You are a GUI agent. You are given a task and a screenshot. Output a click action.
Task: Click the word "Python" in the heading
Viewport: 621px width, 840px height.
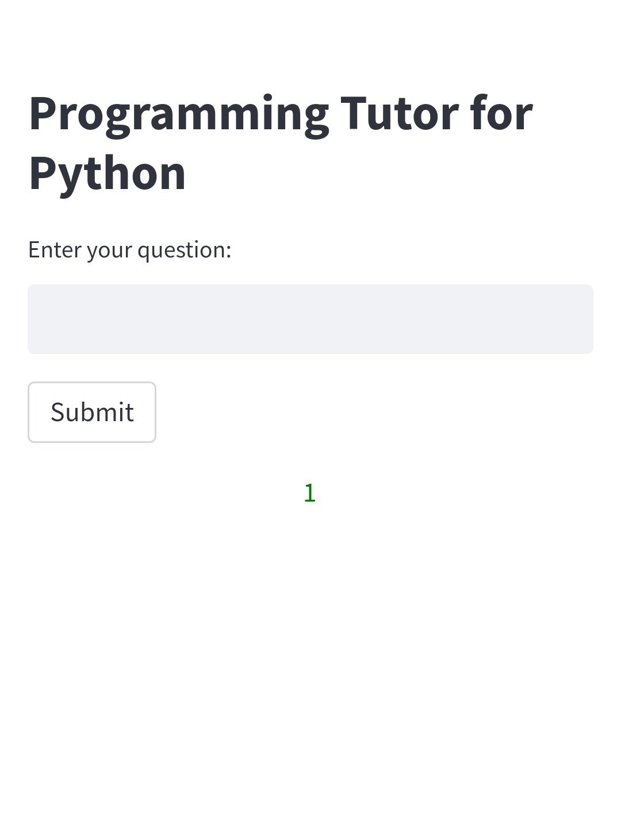[x=108, y=174]
